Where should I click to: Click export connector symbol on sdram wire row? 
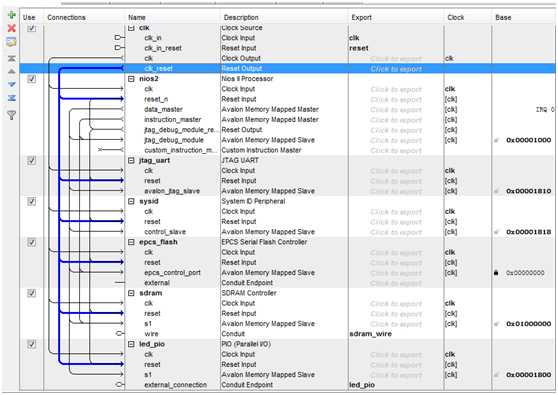point(120,334)
